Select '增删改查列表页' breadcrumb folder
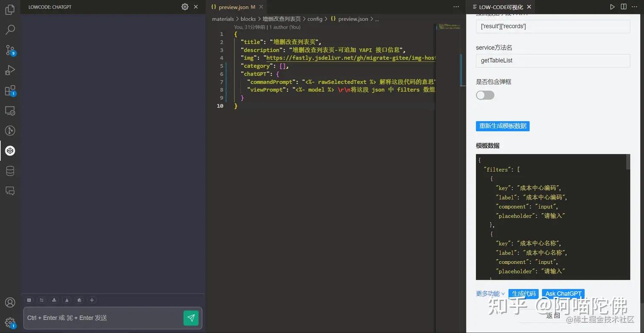644x333 pixels. [x=282, y=19]
